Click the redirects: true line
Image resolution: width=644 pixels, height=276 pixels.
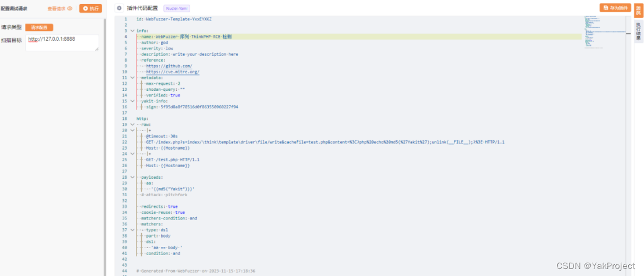pyautogui.click(x=159, y=207)
